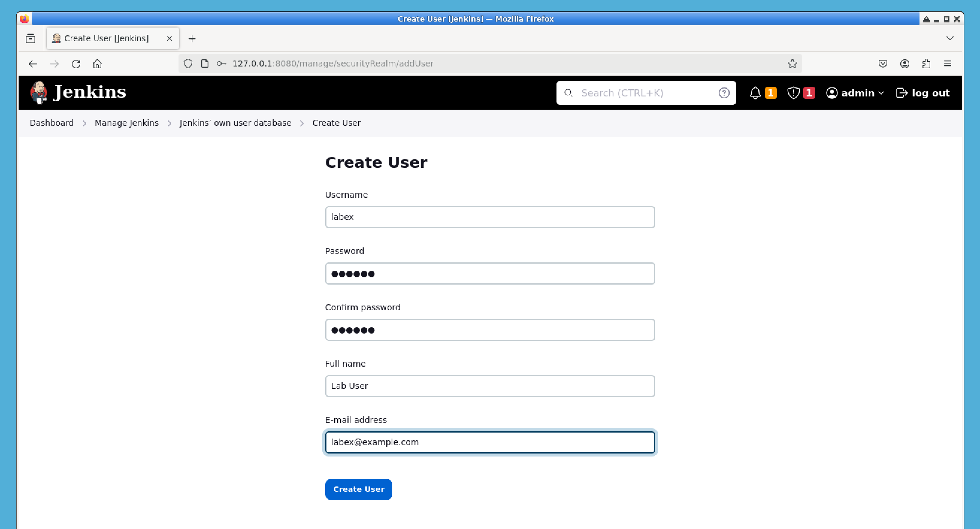The height and width of the screenshot is (529, 980).
Task: Open the Firefox account icon
Action: (905, 64)
